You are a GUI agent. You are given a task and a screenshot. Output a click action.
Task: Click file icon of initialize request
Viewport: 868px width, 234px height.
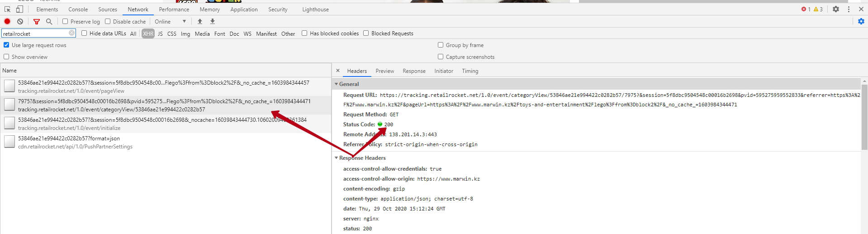(9, 123)
